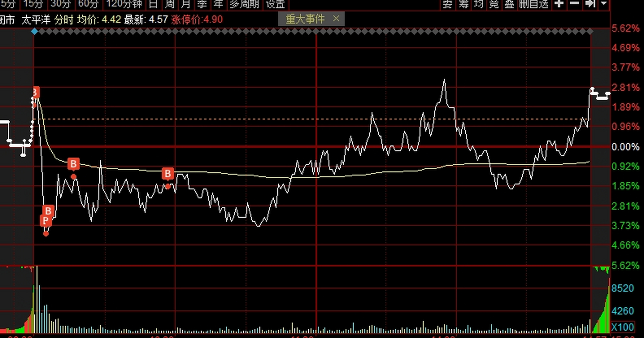This screenshot has height=338, width=644.
Task: Click the blue diamond event marker
Action: [34, 32]
